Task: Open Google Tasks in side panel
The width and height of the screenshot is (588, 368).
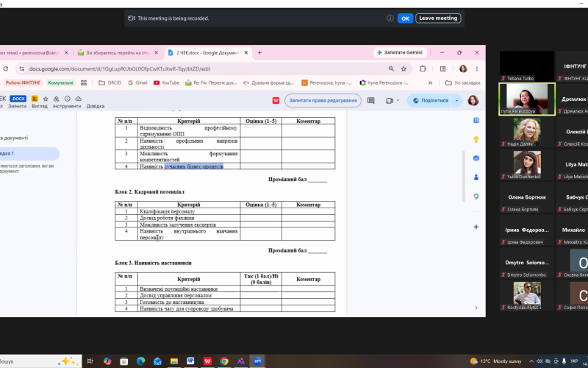Action: (x=476, y=158)
